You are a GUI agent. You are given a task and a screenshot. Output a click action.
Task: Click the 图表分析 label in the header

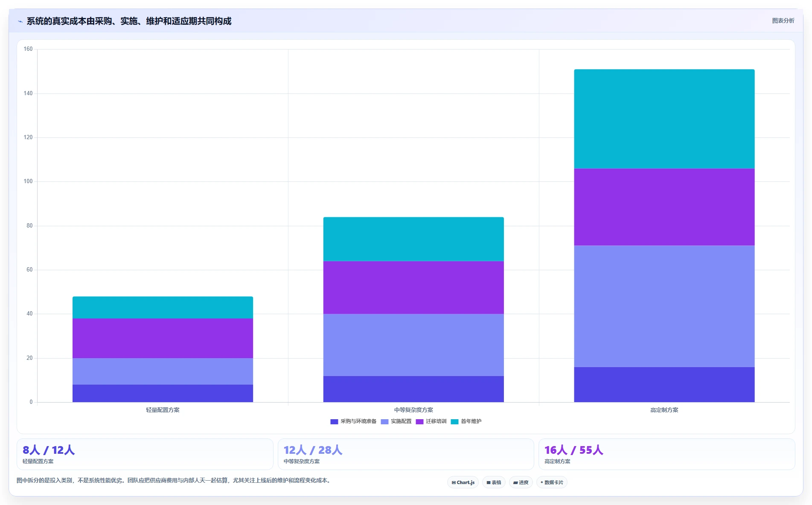783,20
